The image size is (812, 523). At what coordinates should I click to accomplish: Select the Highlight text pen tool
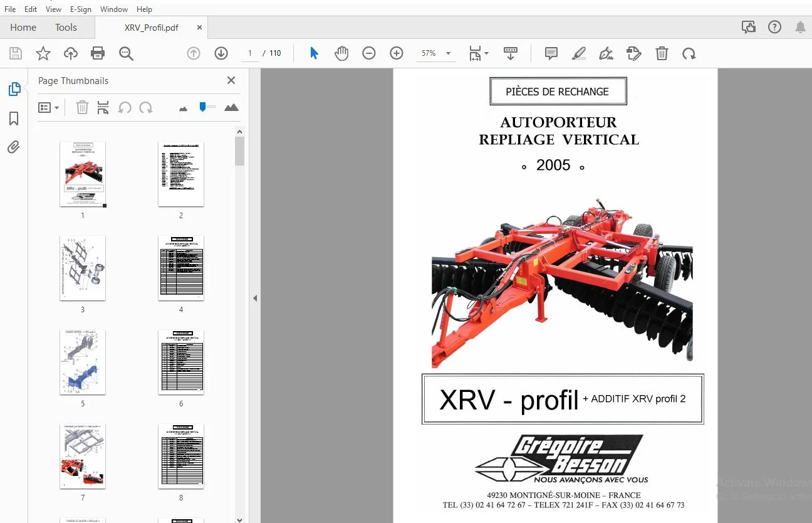579,53
